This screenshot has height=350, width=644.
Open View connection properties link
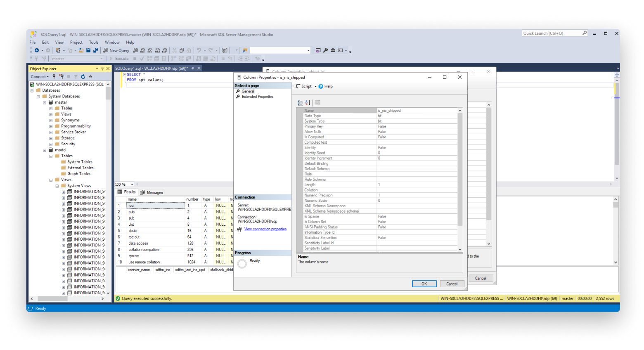pos(265,229)
